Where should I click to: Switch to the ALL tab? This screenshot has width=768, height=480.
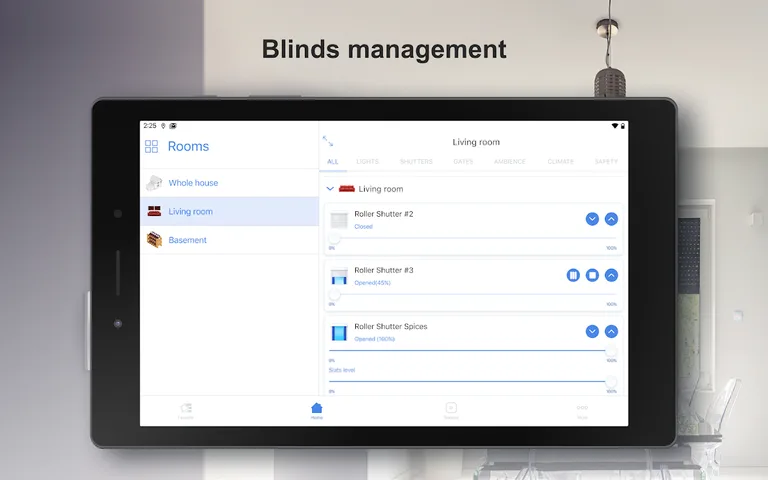pyautogui.click(x=333, y=162)
